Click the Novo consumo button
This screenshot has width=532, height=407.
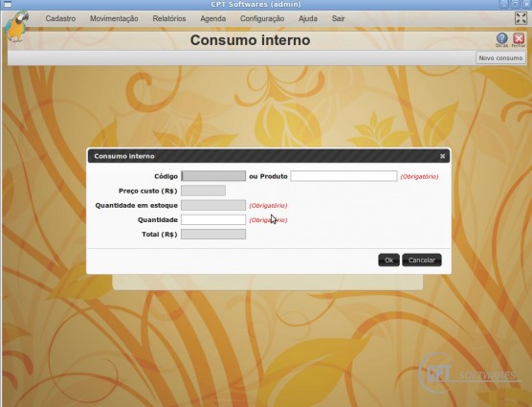coord(500,58)
